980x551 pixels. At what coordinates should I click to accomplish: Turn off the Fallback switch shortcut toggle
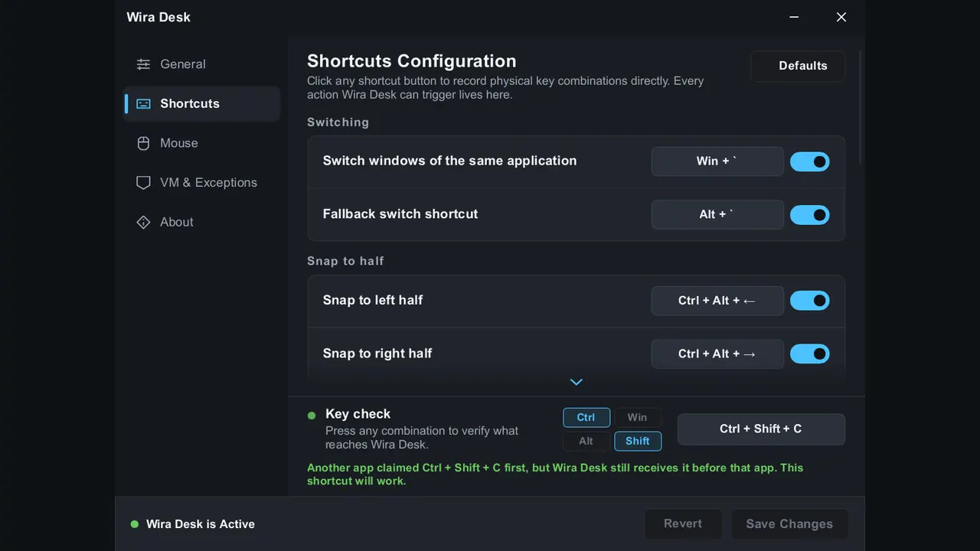[809, 215]
